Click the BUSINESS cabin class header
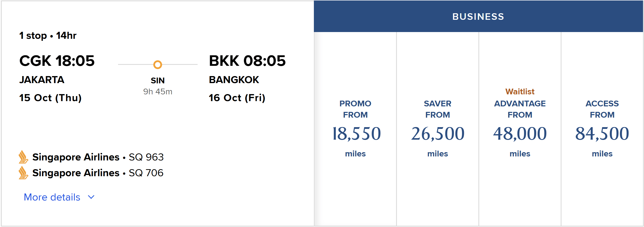The width and height of the screenshot is (644, 227). [478, 17]
